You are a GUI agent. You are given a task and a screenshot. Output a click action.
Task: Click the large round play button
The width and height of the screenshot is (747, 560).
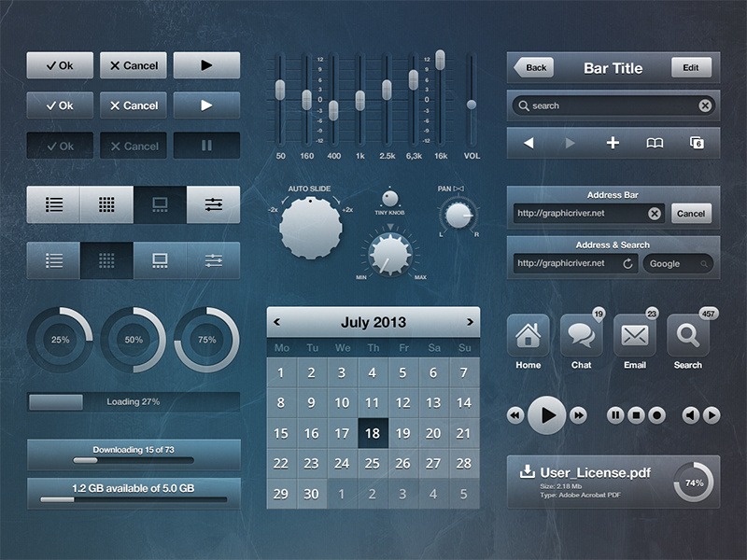pyautogui.click(x=547, y=415)
